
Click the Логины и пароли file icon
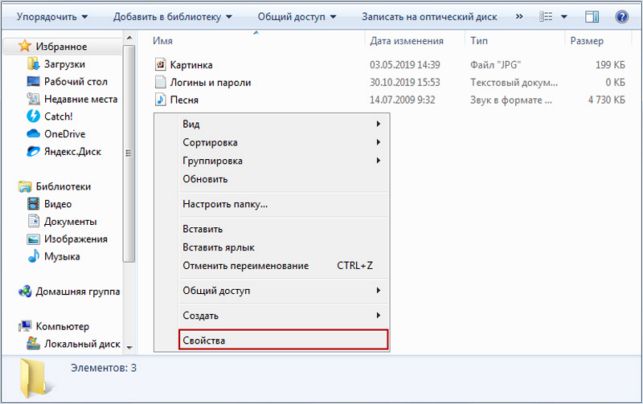point(160,82)
